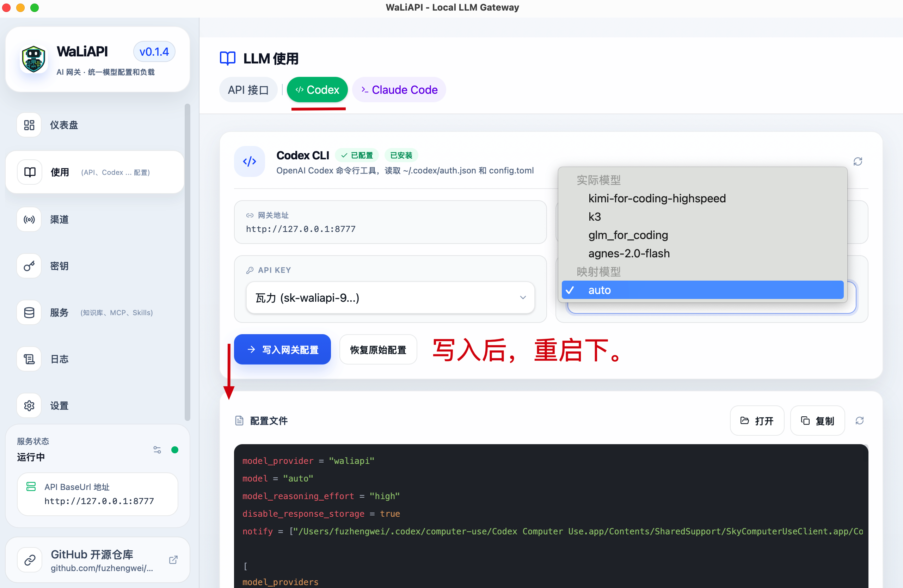Open the GitHub external link icon
Viewport: 903px width, 588px height.
tap(173, 560)
